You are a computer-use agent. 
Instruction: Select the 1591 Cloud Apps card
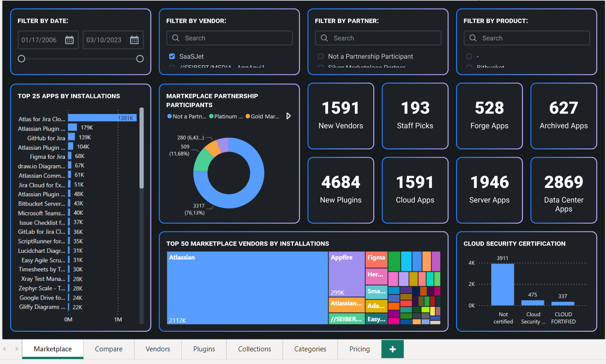415,190
